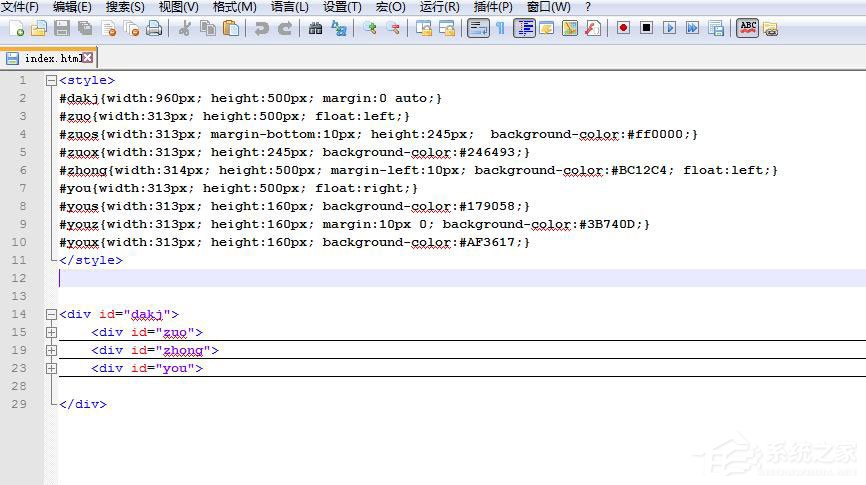Collapse the dakj div fold marker
The image size is (866, 485).
51,314
